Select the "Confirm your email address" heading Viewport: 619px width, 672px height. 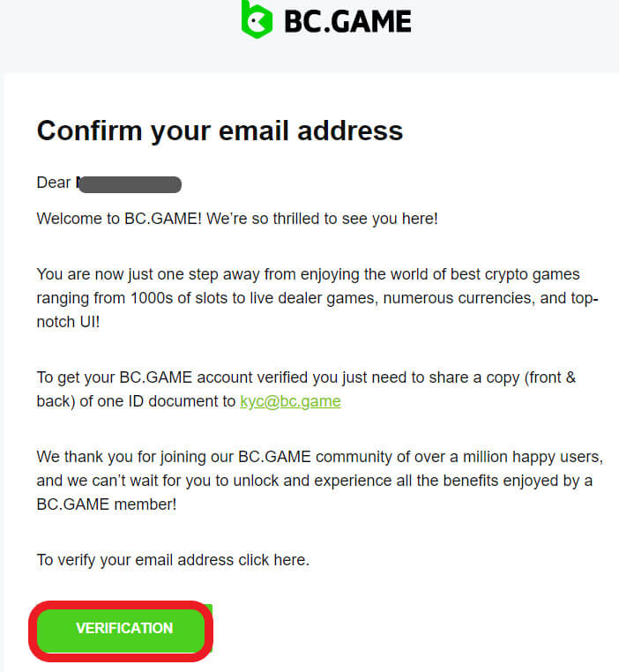[x=220, y=131]
